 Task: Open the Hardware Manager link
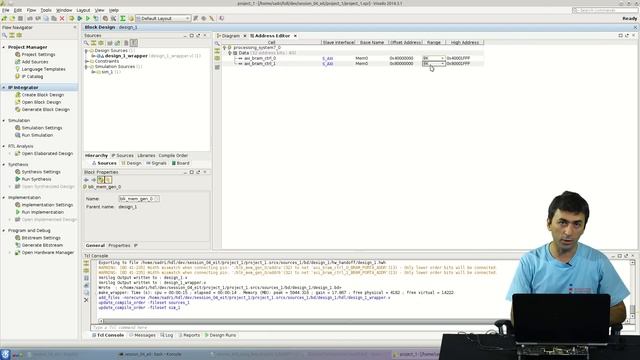click(48, 253)
